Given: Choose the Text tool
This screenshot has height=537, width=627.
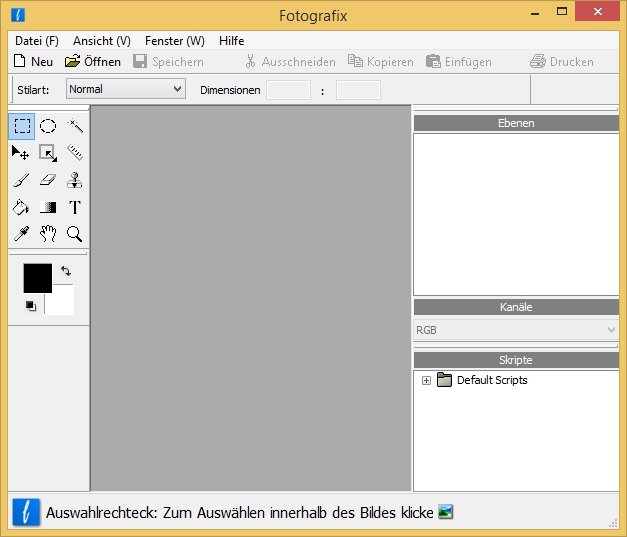Looking at the screenshot, I should [x=74, y=207].
